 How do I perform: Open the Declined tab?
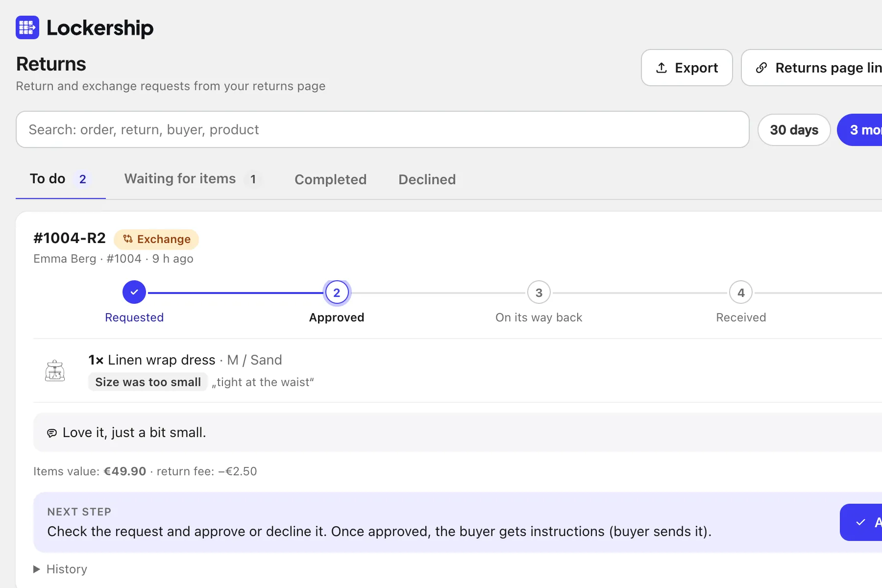click(427, 179)
